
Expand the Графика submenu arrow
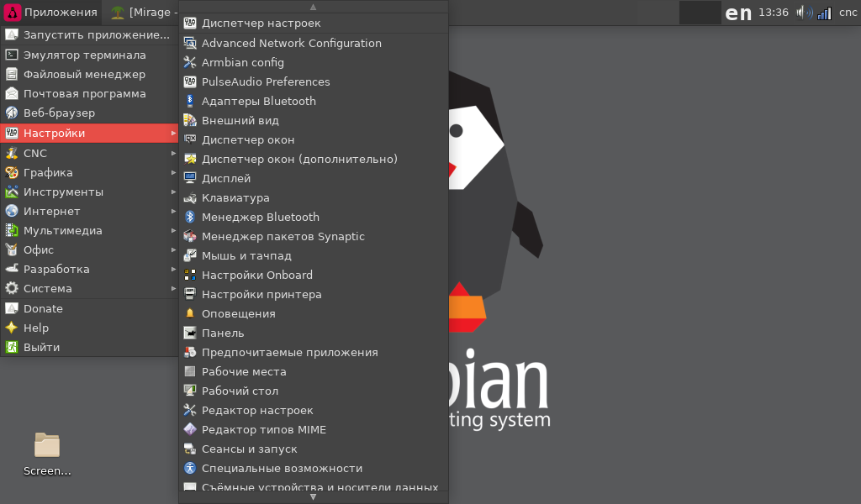point(173,172)
